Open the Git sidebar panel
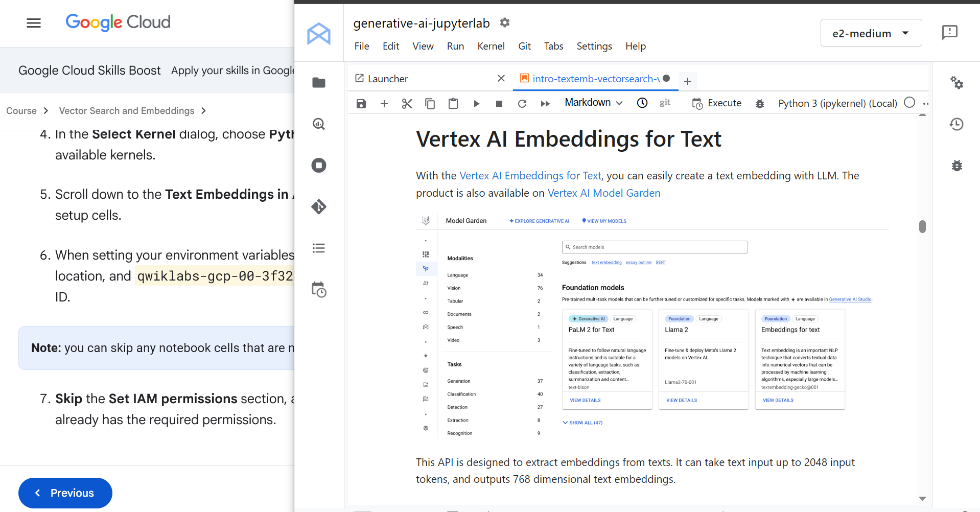Screen dimensions: 980x512 point(319,206)
